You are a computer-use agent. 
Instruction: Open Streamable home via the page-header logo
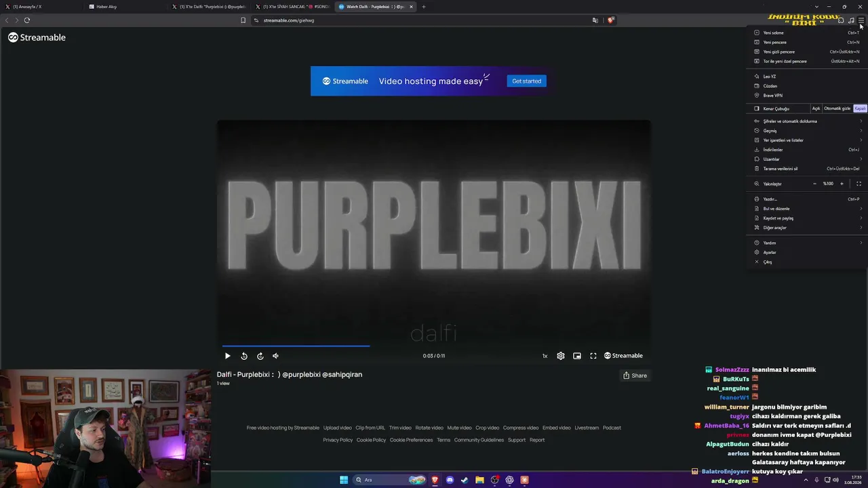tap(37, 37)
